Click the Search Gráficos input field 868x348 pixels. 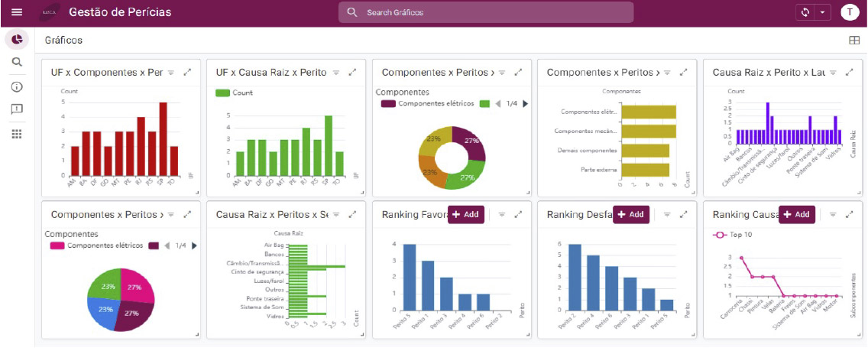pos(486,12)
